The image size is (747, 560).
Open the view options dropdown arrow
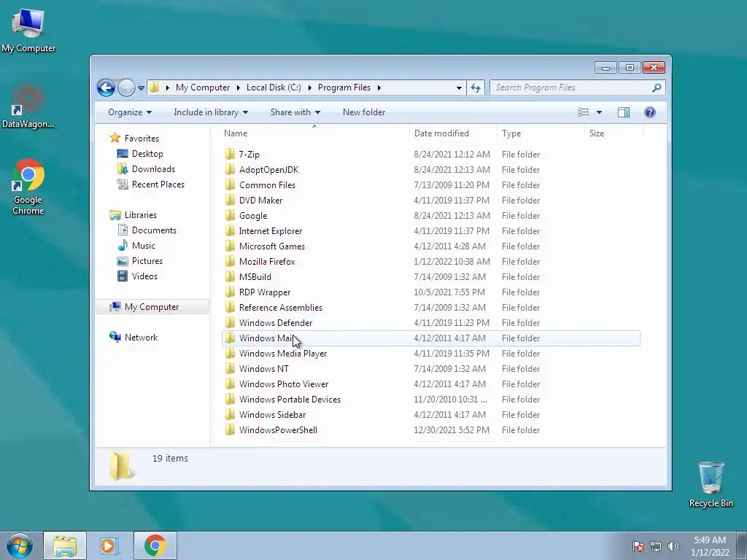(600, 112)
